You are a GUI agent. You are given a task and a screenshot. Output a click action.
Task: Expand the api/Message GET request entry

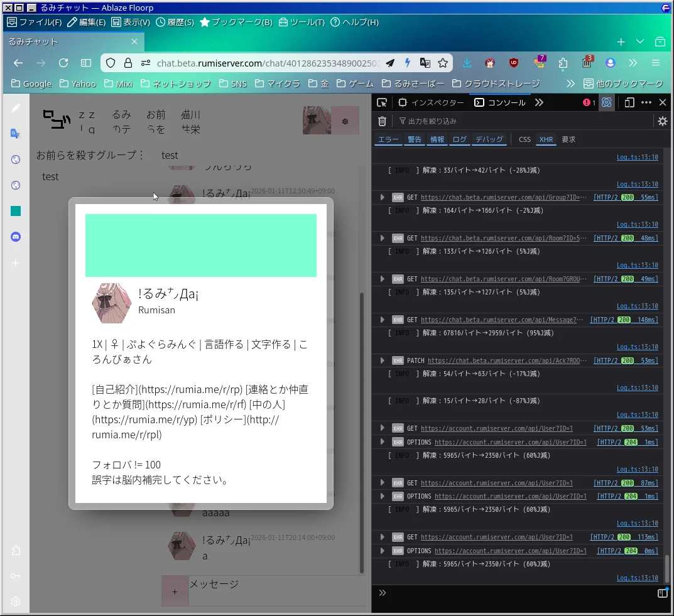(382, 320)
